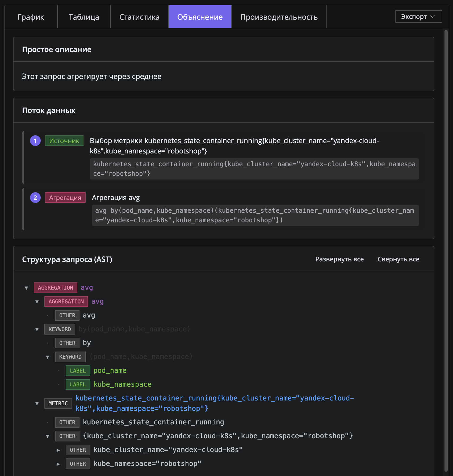Collapse the KEYWORD by(pod_name,kube_namespace) node
Viewport: 453px width, 476px height.
(x=37, y=329)
